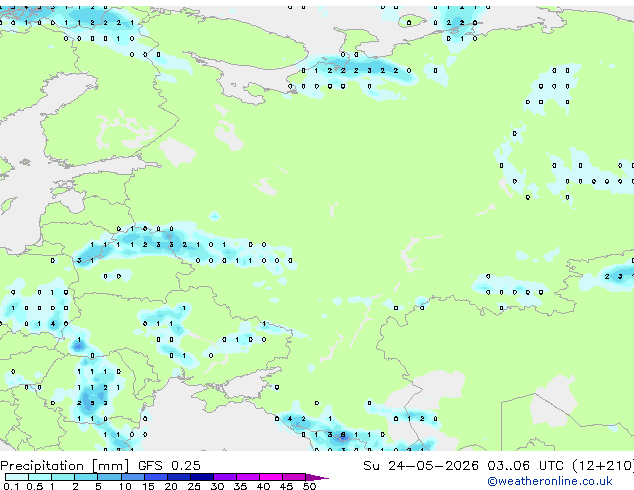
Task: Pick the 30–35 mm purple legend swatch
Action: 225,477
